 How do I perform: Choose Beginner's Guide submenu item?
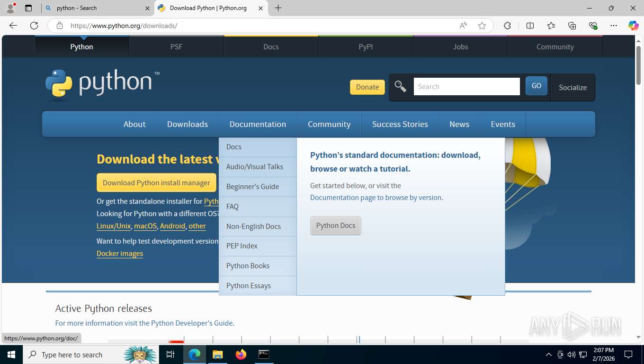(258, 187)
